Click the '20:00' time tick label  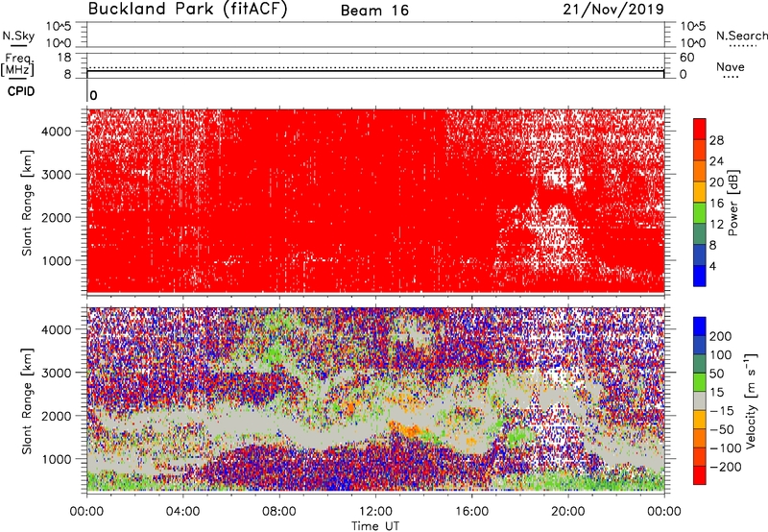567,512
